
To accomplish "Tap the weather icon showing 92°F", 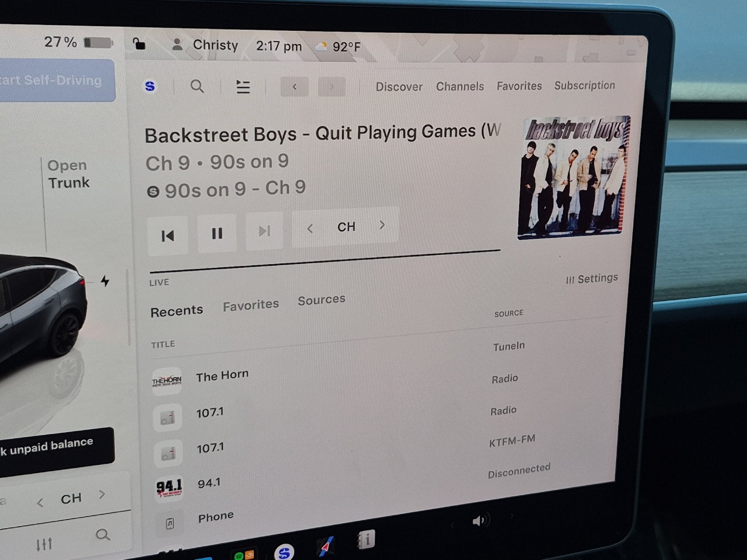I will click(321, 47).
